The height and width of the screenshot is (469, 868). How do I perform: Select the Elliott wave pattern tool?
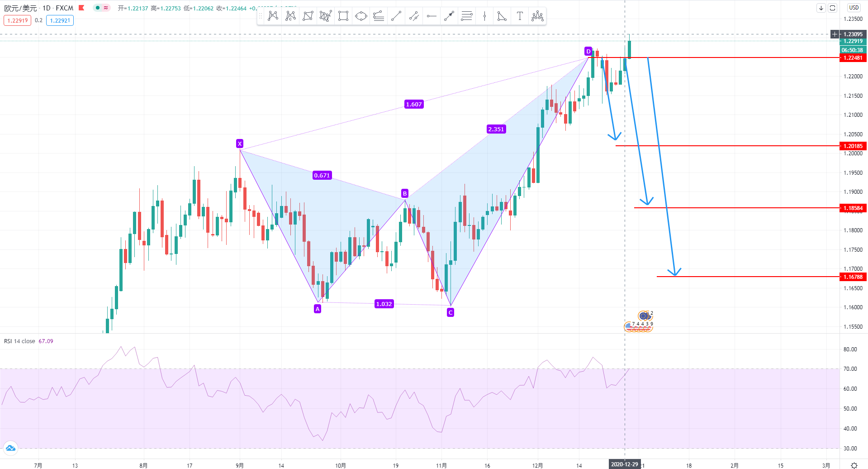326,16
